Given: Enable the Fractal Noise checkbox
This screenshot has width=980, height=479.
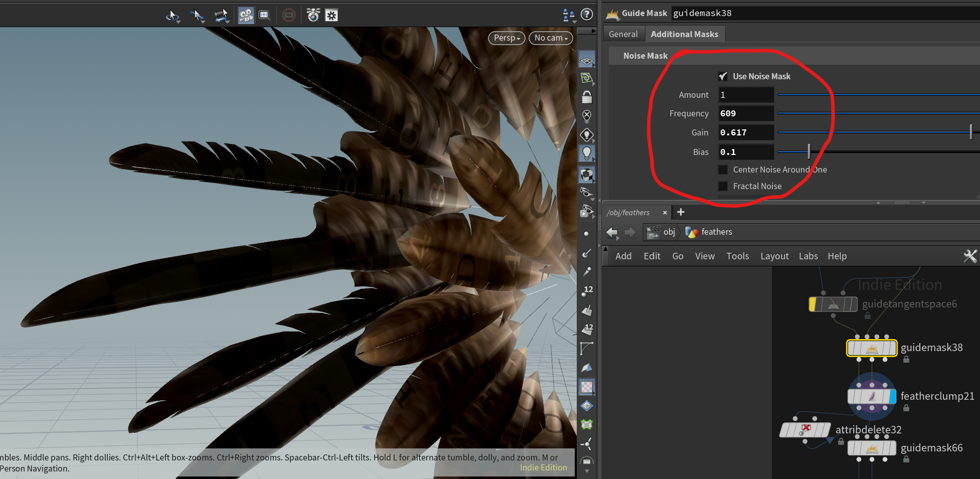Looking at the screenshot, I should 723,186.
